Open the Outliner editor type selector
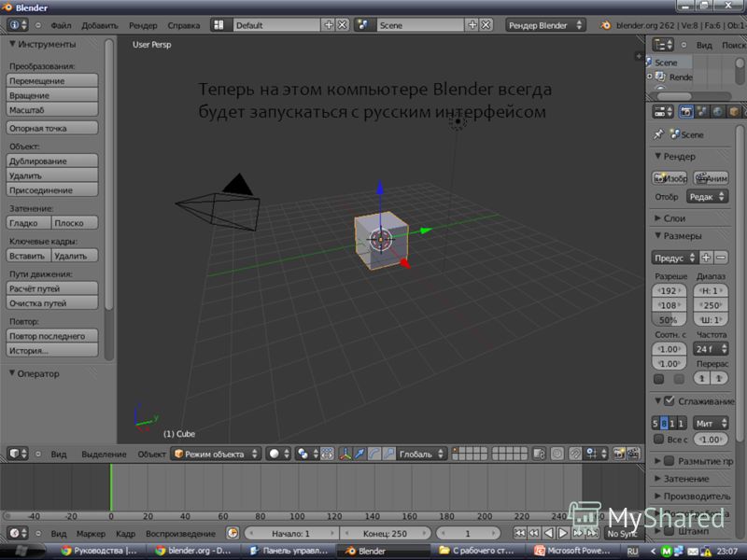The width and height of the screenshot is (747, 560). click(663, 45)
